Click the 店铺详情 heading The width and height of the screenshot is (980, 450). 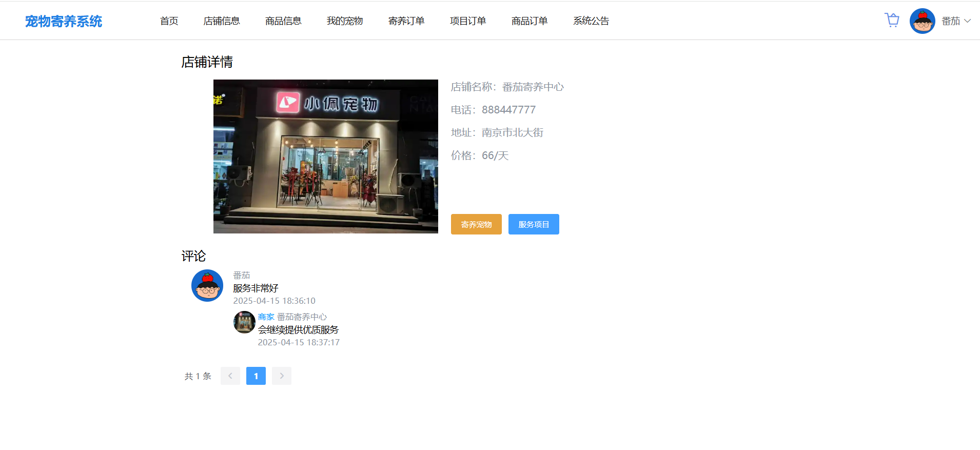click(207, 62)
